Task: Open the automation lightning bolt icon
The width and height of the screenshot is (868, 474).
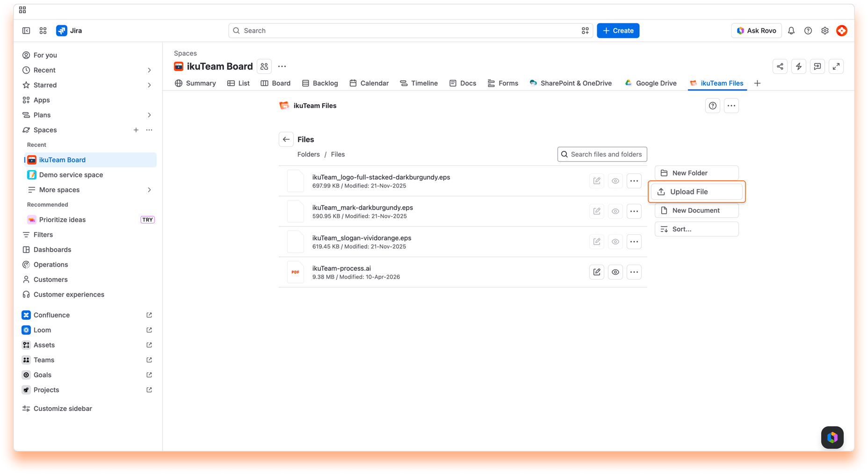Action: (799, 66)
